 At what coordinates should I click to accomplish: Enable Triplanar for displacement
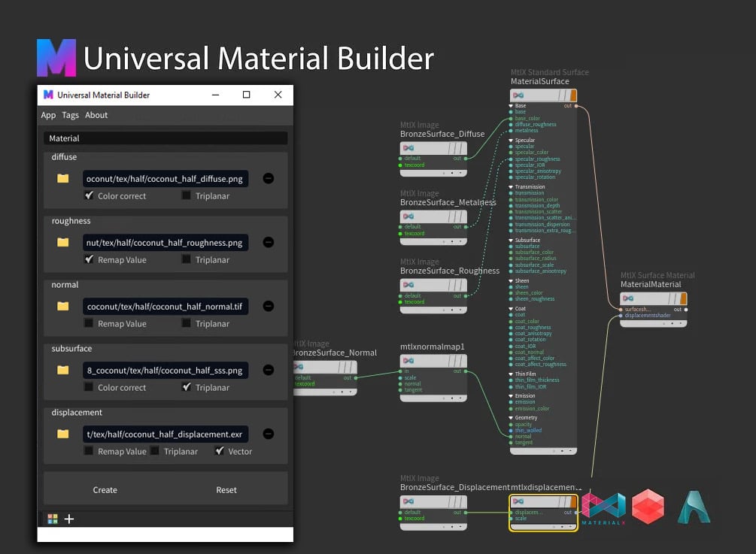[155, 451]
